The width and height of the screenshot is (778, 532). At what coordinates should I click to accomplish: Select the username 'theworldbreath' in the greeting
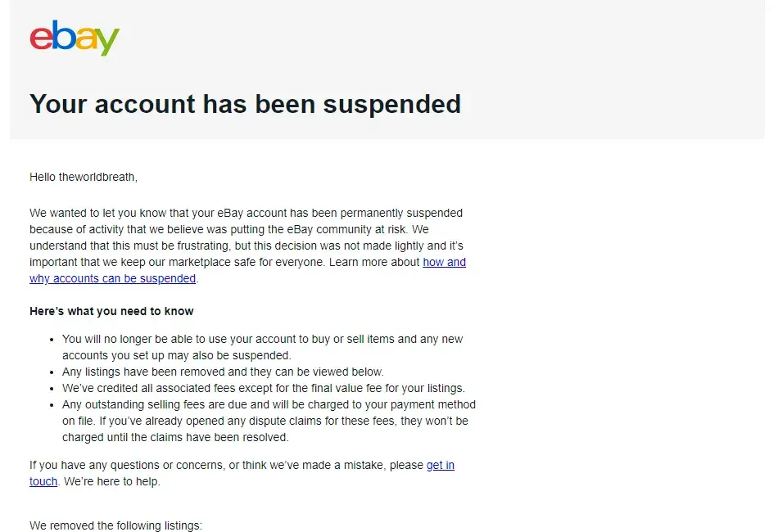point(97,177)
